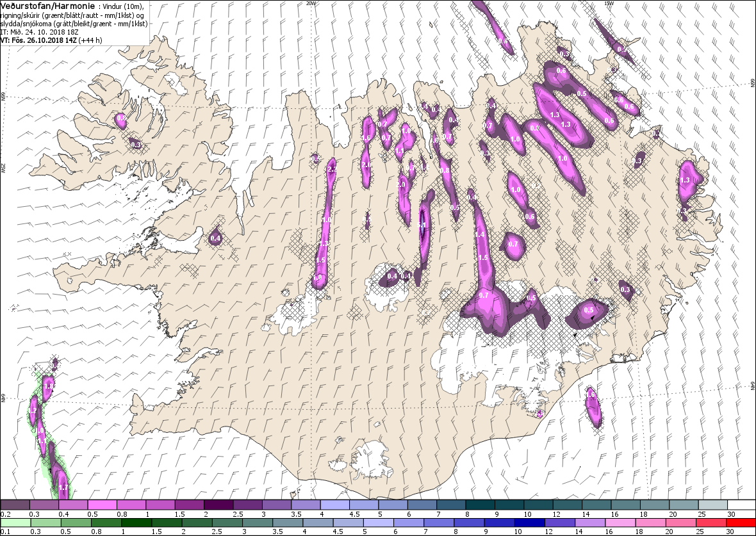
Task: Click the upper legend swatch starting at 7
Action: click(451, 505)
